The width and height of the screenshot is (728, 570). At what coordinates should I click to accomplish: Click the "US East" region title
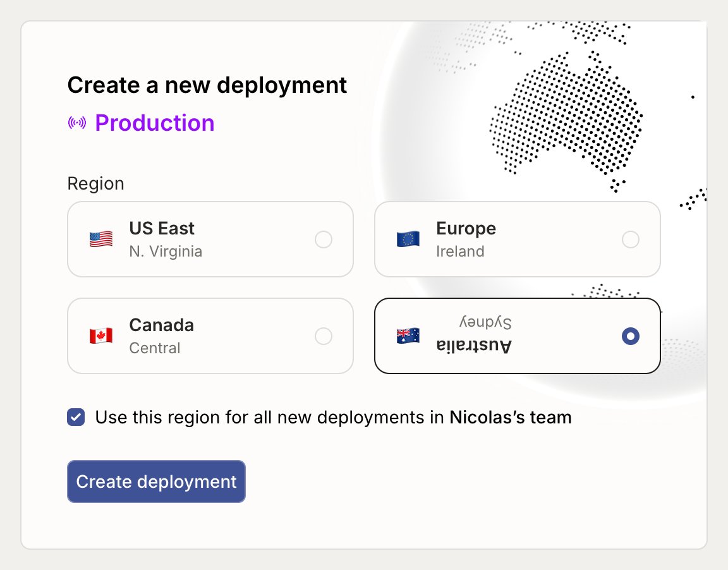(x=162, y=228)
